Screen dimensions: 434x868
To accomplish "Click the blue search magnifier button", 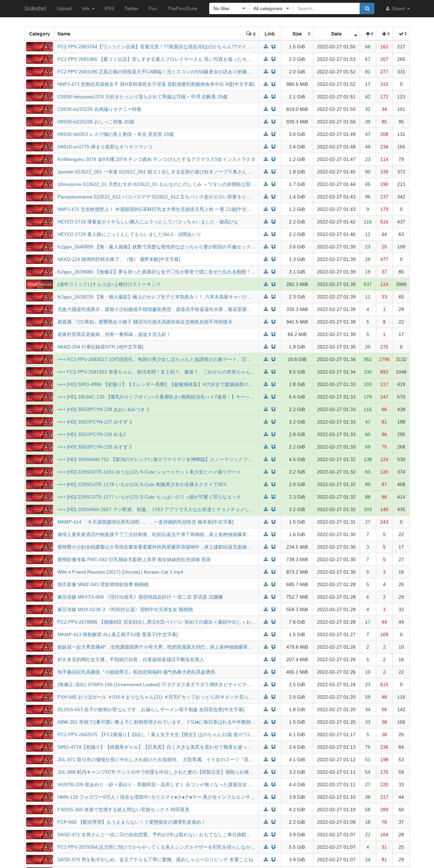I will pos(367,8).
